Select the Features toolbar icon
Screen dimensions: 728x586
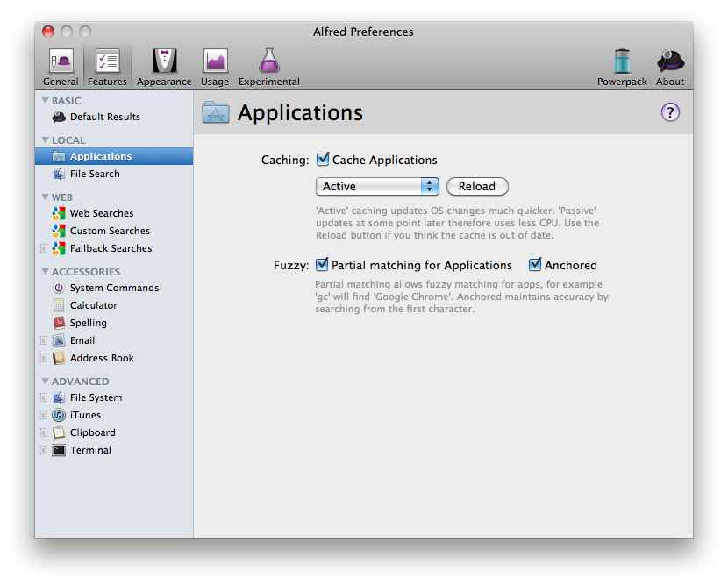[x=108, y=61]
